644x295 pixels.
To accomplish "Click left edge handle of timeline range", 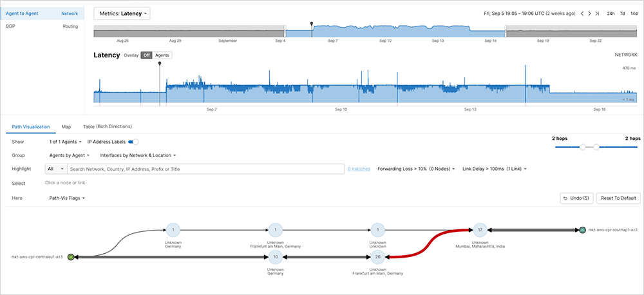I will (x=285, y=31).
